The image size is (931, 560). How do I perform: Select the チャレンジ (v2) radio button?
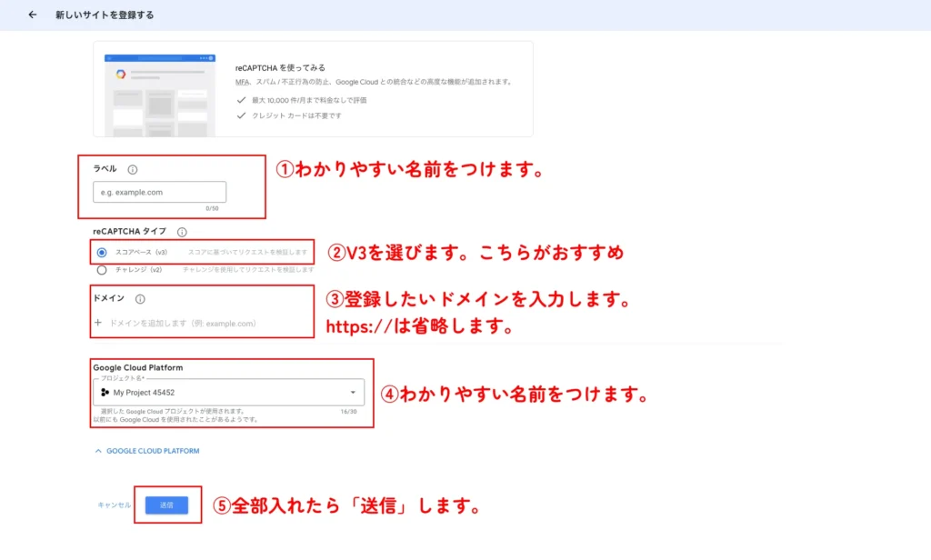click(102, 269)
